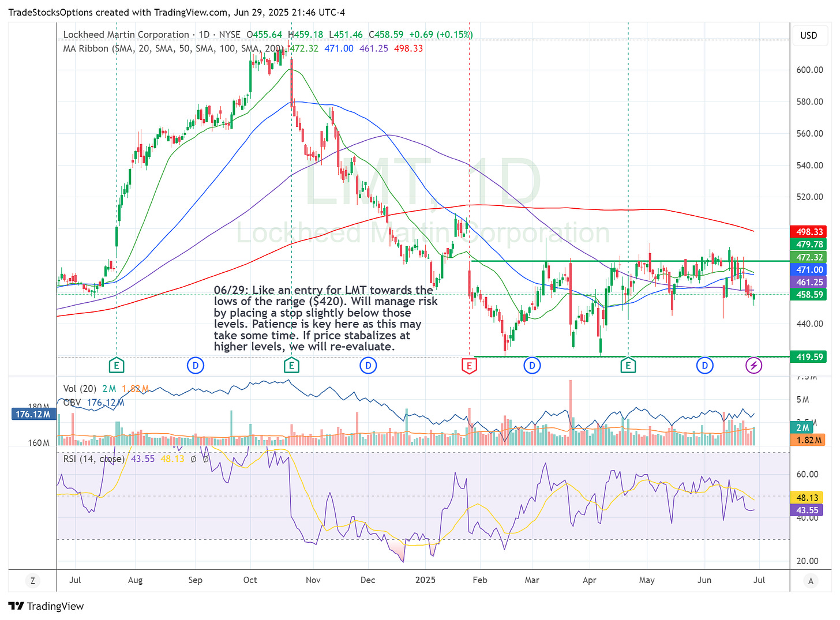
Task: Click the TradeStocksOptions attribution header text
Action: coord(177,12)
